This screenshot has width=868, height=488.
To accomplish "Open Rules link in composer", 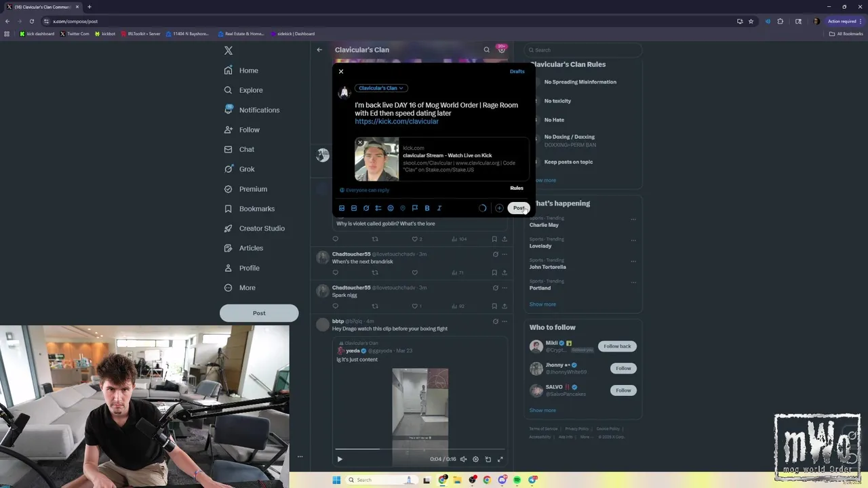I will [x=517, y=188].
